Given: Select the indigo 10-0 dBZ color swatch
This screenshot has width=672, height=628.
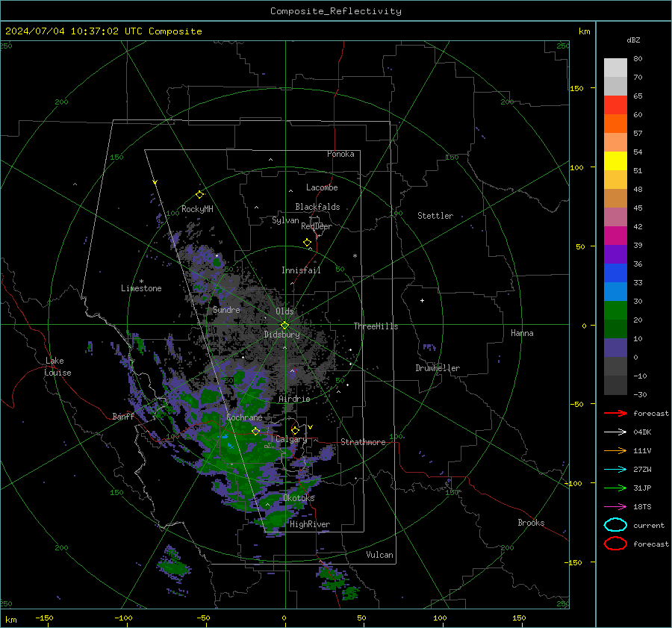Looking at the screenshot, I should click(615, 348).
